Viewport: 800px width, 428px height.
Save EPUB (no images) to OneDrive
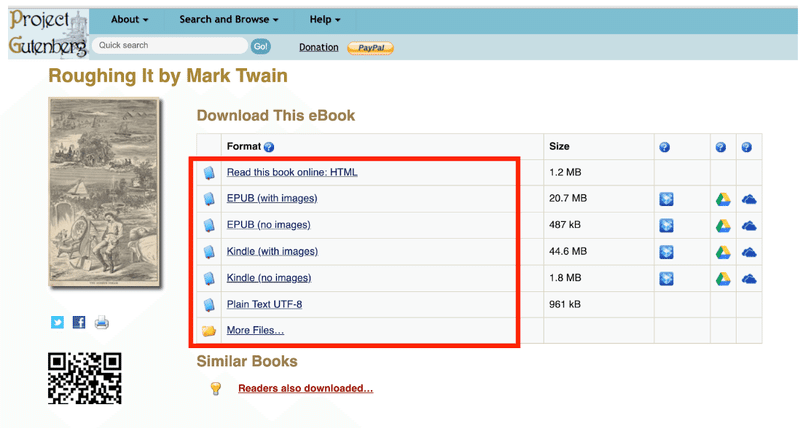coord(749,226)
